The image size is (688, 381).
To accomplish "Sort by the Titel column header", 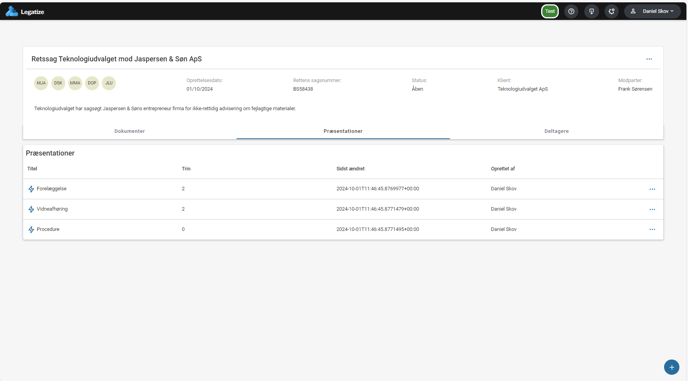I will (32, 169).
